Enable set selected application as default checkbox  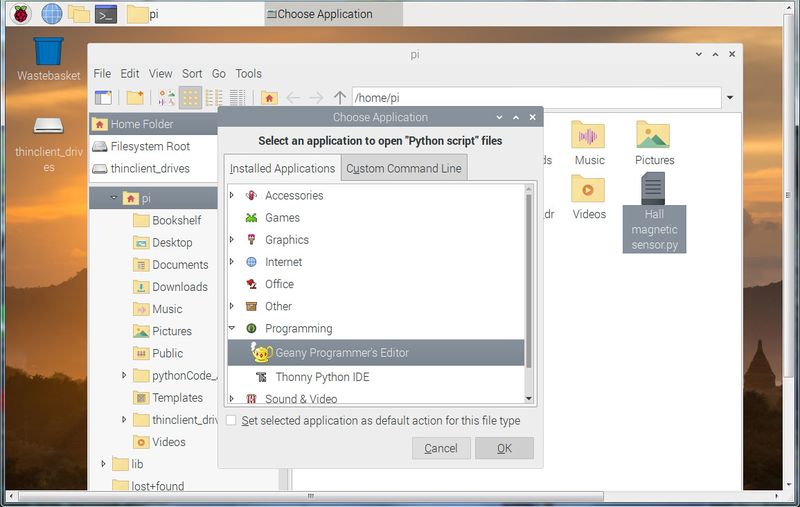[x=231, y=420]
